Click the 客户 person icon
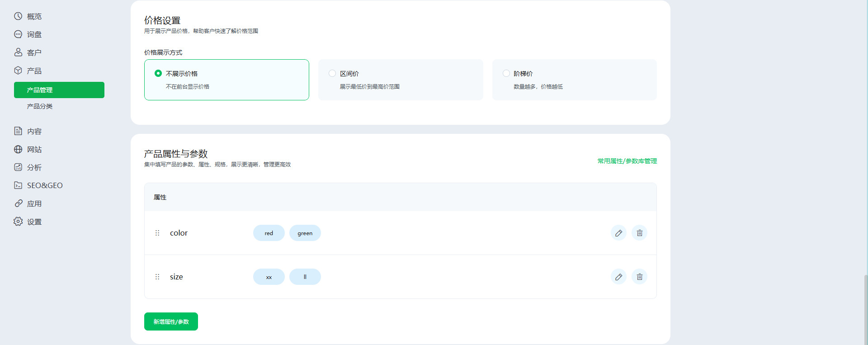This screenshot has width=868, height=345. tap(18, 52)
